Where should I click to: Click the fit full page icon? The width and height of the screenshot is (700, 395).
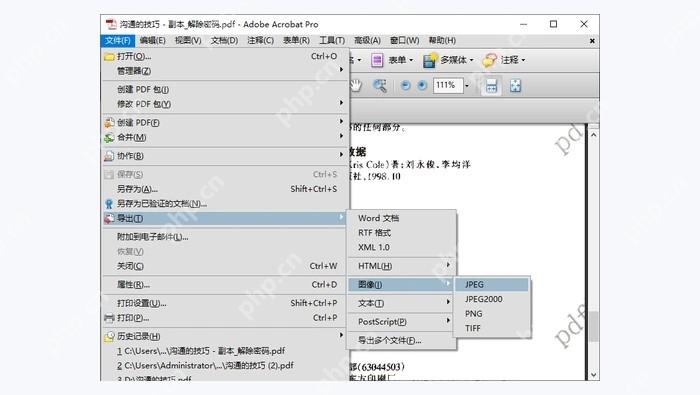516,86
